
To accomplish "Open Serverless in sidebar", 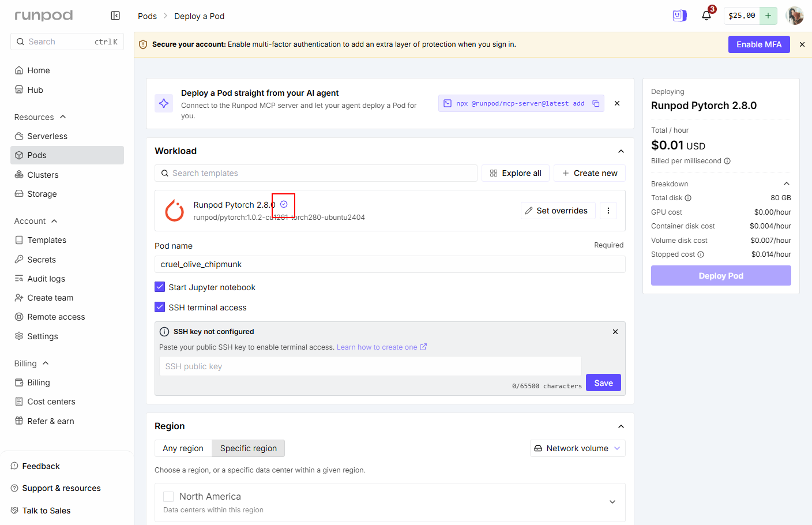I will click(67, 136).
